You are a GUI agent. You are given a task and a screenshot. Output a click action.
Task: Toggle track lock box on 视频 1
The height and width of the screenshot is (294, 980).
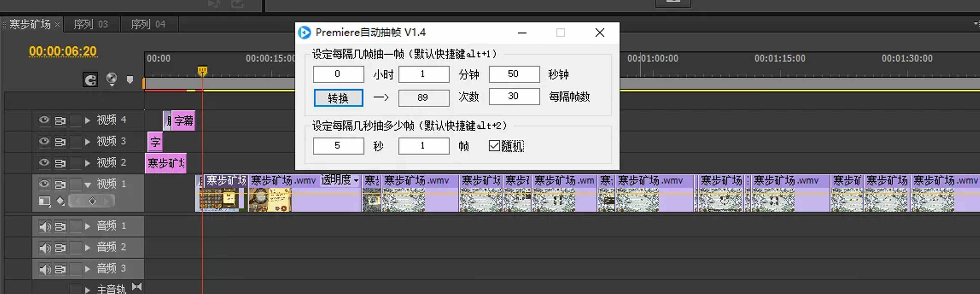[x=76, y=184]
